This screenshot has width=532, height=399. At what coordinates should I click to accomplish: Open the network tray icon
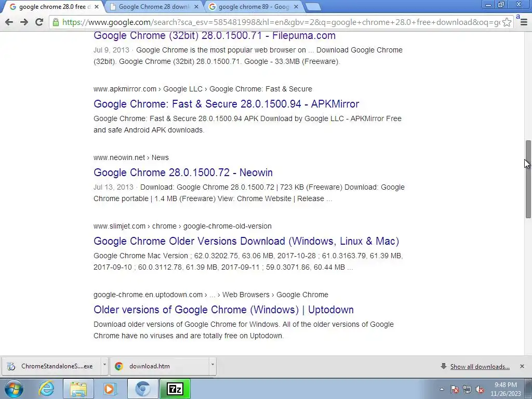tap(467, 389)
